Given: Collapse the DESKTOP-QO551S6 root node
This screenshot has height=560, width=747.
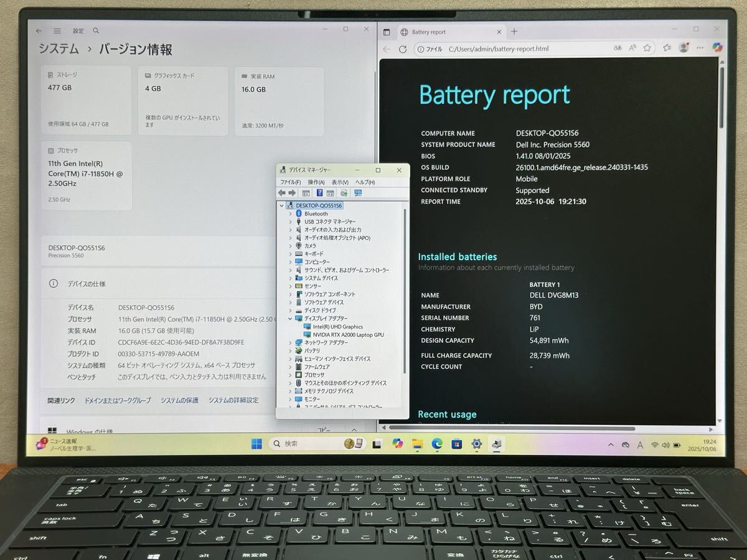Looking at the screenshot, I should [x=282, y=205].
